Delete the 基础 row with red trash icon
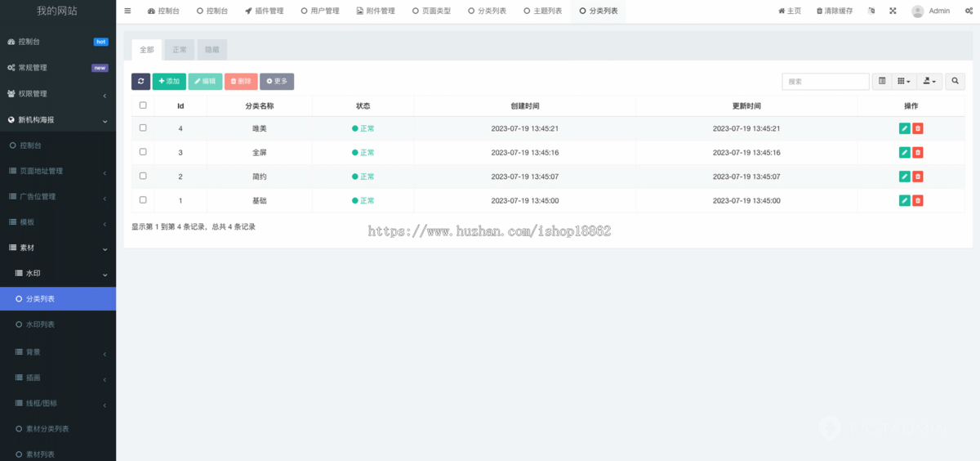Screen dimensions: 980x461 [918, 200]
